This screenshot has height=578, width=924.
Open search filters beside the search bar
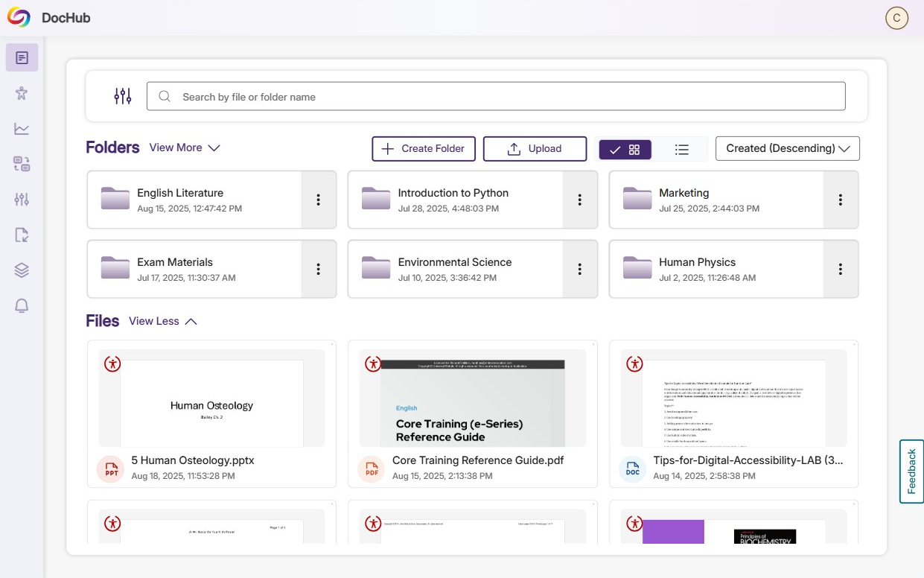pos(122,95)
